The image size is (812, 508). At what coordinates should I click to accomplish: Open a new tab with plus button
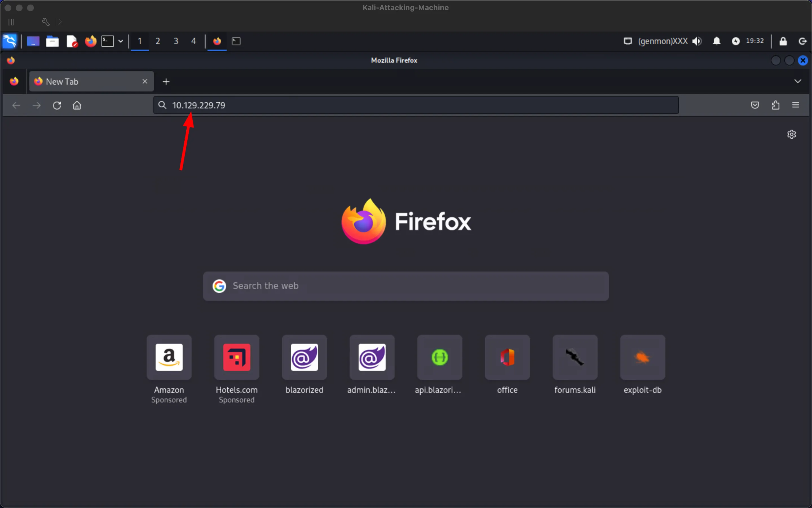click(166, 81)
